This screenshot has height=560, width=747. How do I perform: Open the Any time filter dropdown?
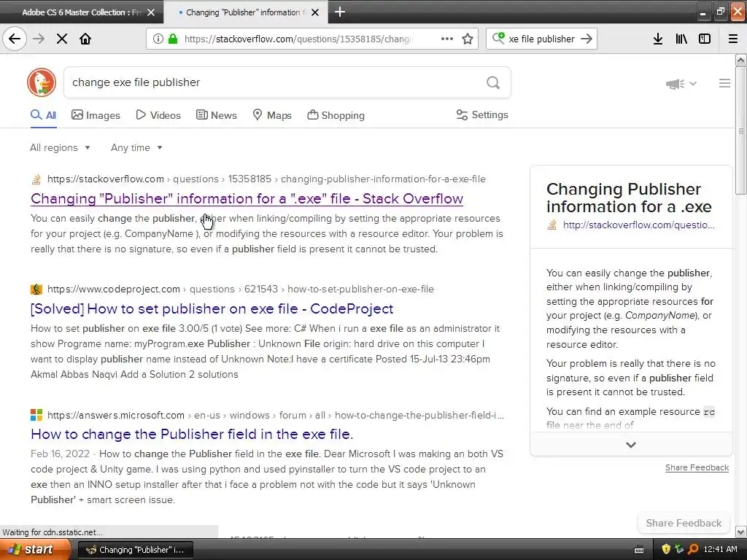pos(136,147)
